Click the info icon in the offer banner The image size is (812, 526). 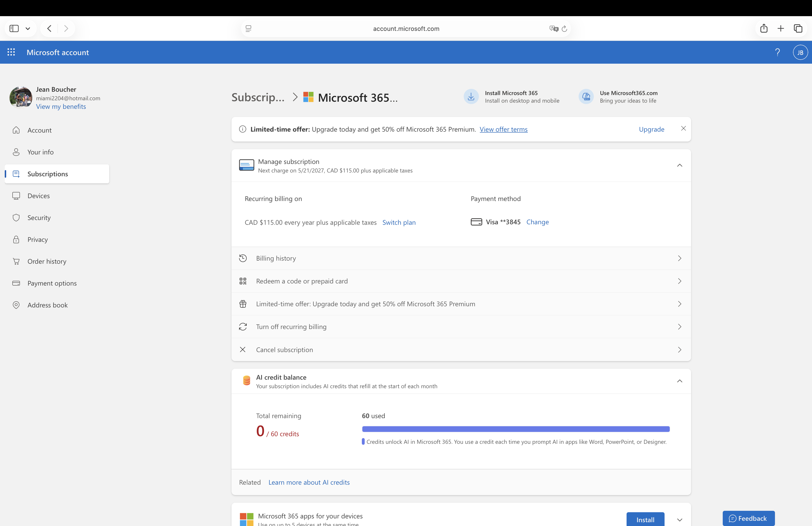coord(243,129)
